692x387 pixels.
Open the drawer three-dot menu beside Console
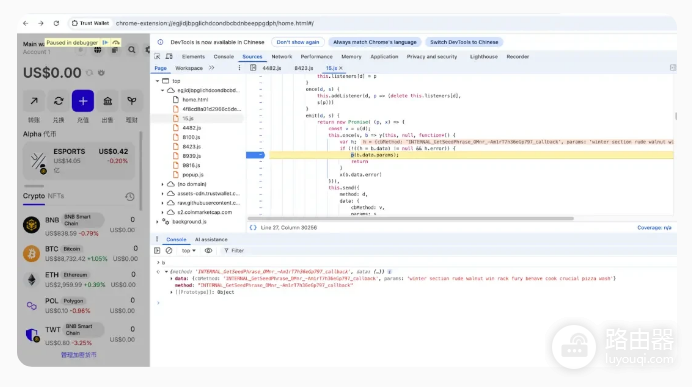tap(157, 239)
